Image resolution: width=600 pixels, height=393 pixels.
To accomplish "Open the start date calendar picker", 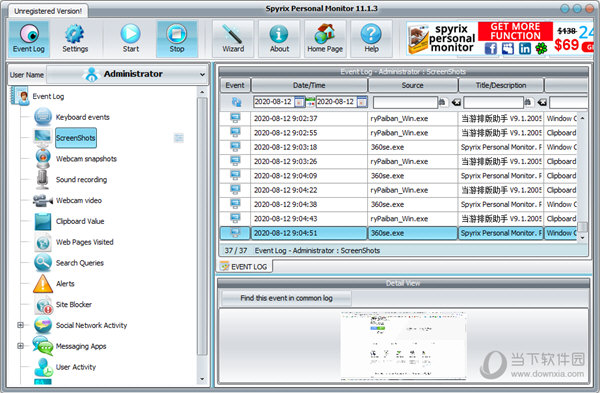I will point(299,102).
